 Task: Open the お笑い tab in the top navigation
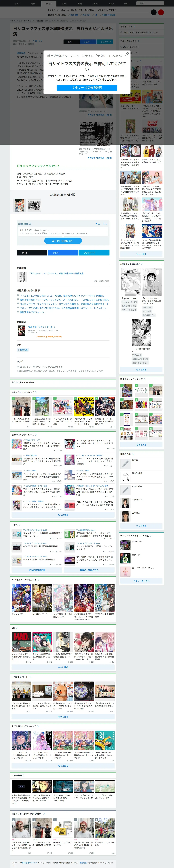(x=64, y=3)
